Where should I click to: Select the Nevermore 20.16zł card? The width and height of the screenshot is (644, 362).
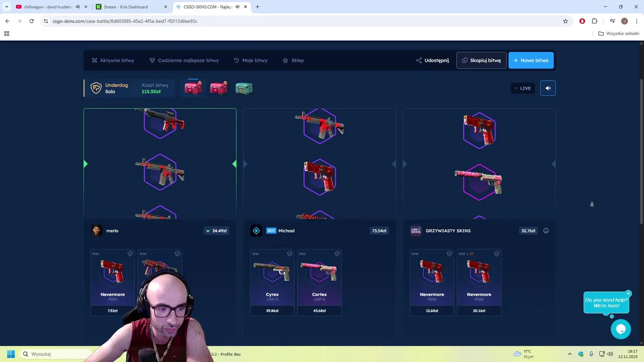[479, 283]
